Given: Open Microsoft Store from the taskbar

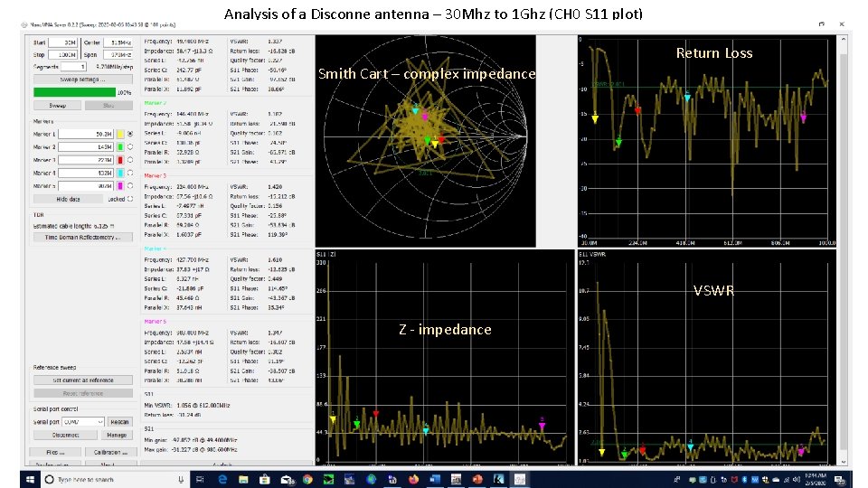Looking at the screenshot, I should coord(265,479).
